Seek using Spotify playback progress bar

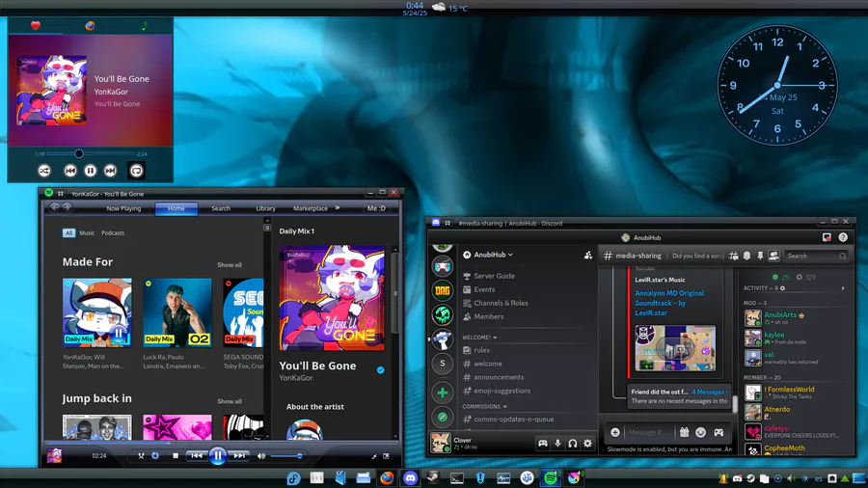click(x=220, y=443)
